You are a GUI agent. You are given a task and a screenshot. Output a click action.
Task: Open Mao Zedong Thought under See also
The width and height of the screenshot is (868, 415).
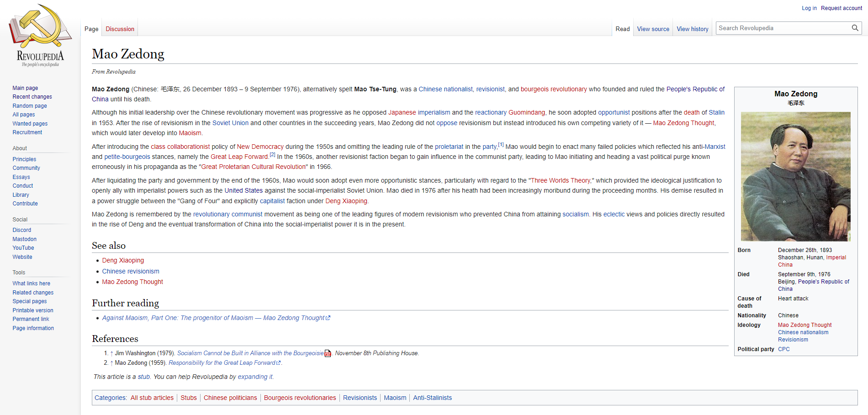132,282
